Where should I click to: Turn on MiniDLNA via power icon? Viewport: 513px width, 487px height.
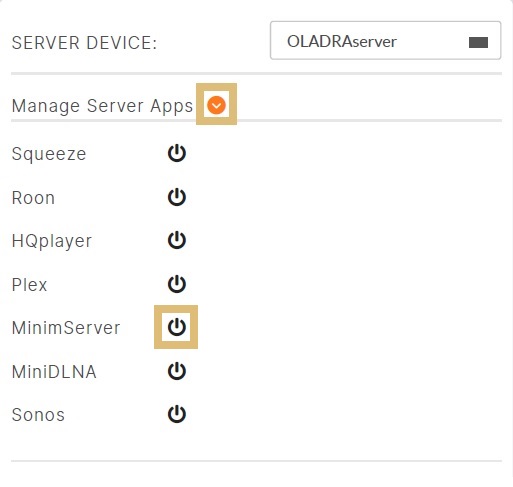tap(177, 371)
